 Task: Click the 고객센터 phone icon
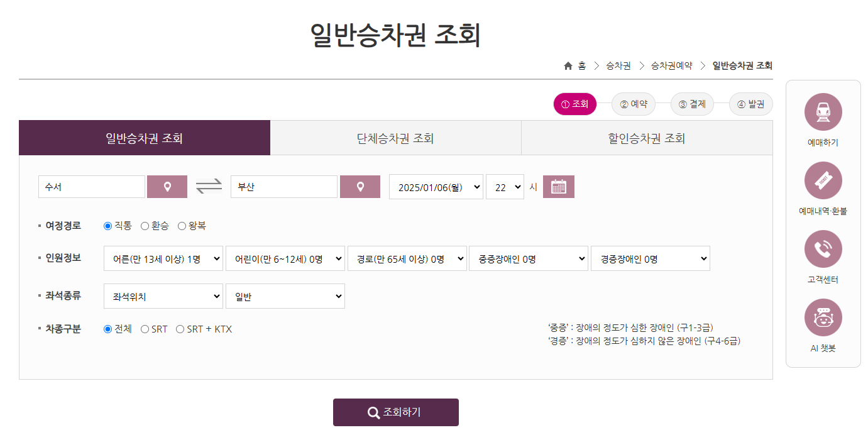click(823, 249)
